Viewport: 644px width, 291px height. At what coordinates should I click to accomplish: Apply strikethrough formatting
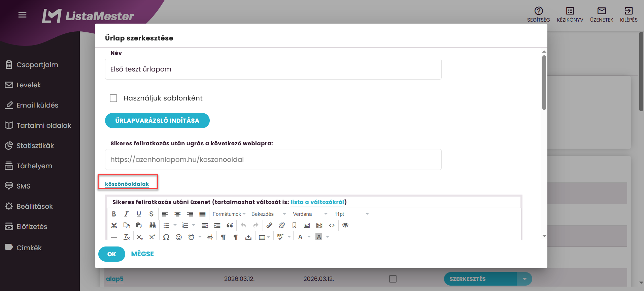coord(151,214)
